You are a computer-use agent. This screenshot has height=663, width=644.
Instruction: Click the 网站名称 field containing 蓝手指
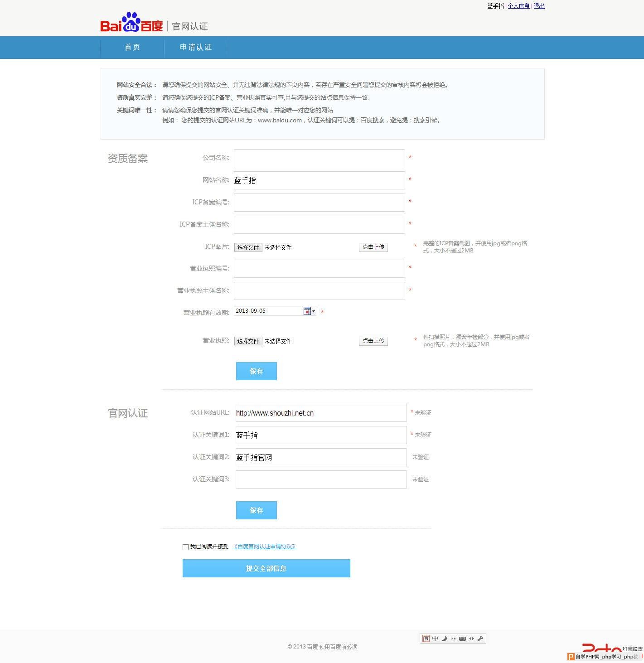point(320,180)
